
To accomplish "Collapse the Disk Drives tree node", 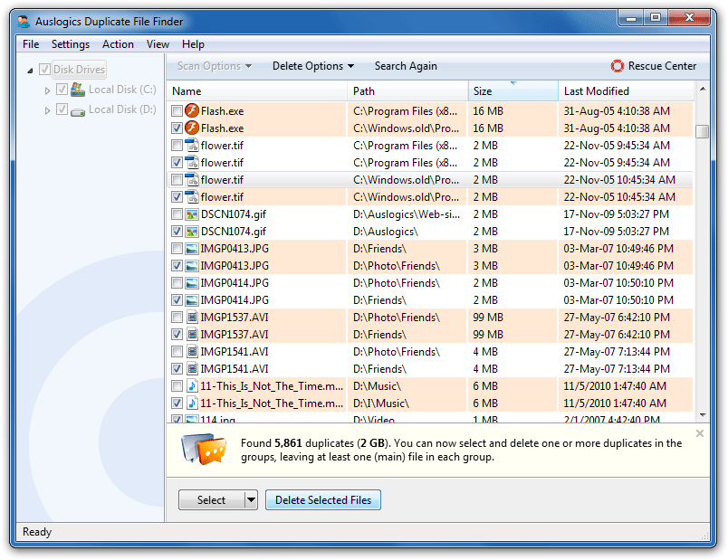I will 30,71.
